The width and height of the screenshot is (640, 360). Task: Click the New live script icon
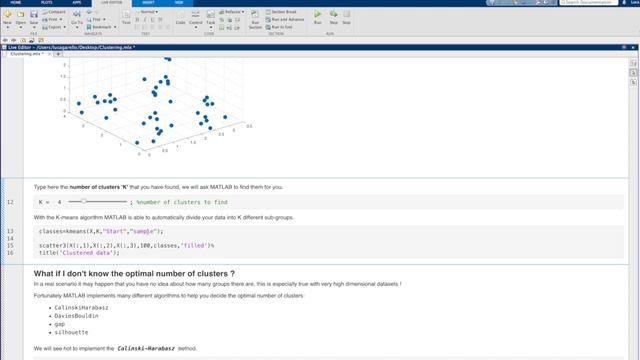(7, 14)
